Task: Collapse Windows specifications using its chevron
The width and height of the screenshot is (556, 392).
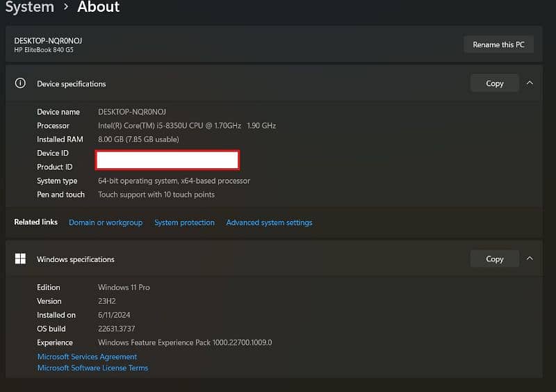Action: pos(530,259)
